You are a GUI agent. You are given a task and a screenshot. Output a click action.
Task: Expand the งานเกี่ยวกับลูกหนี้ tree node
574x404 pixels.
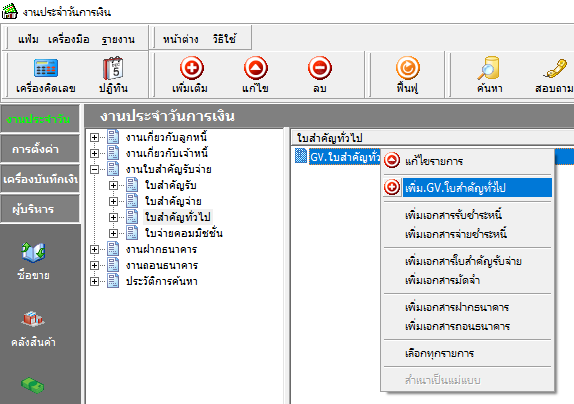94,137
